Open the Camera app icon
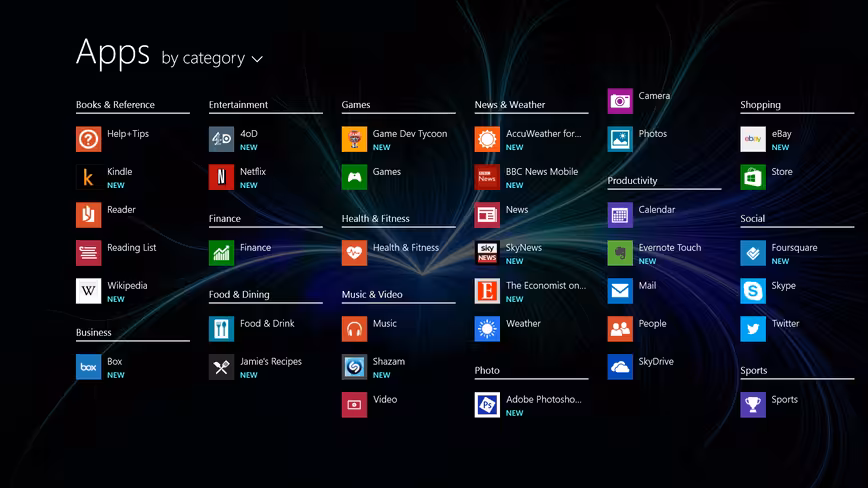 pyautogui.click(x=620, y=101)
